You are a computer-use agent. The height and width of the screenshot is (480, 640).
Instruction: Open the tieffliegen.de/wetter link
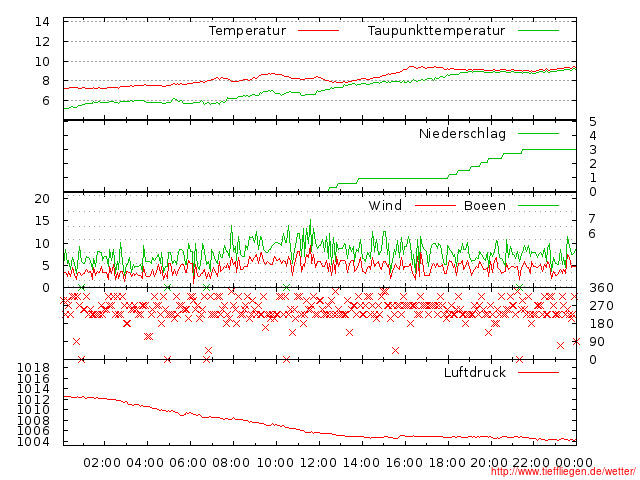(x=563, y=471)
